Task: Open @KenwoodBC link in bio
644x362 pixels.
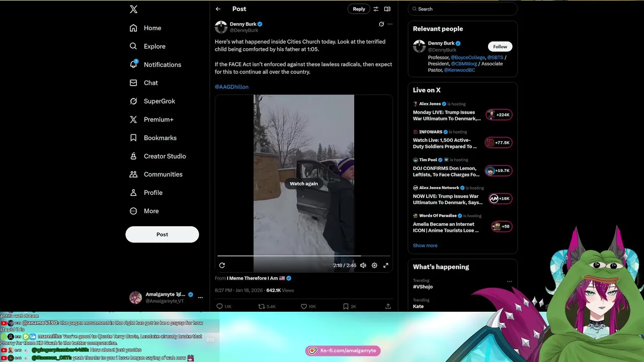Action: point(459,70)
